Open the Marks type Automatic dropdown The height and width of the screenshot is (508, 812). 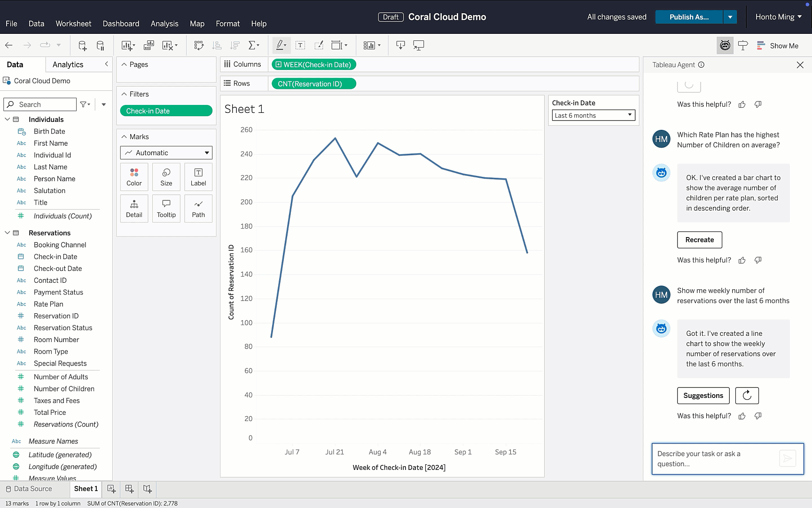tap(166, 153)
